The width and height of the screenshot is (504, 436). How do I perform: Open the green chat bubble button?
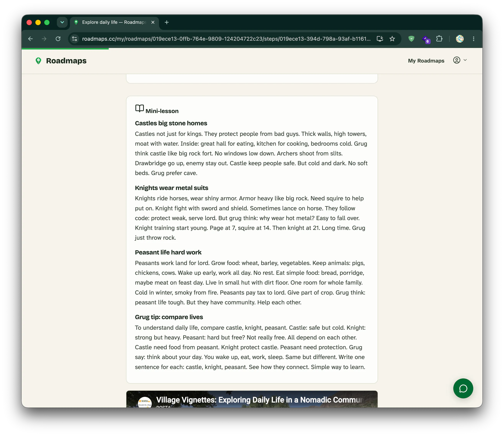click(463, 389)
